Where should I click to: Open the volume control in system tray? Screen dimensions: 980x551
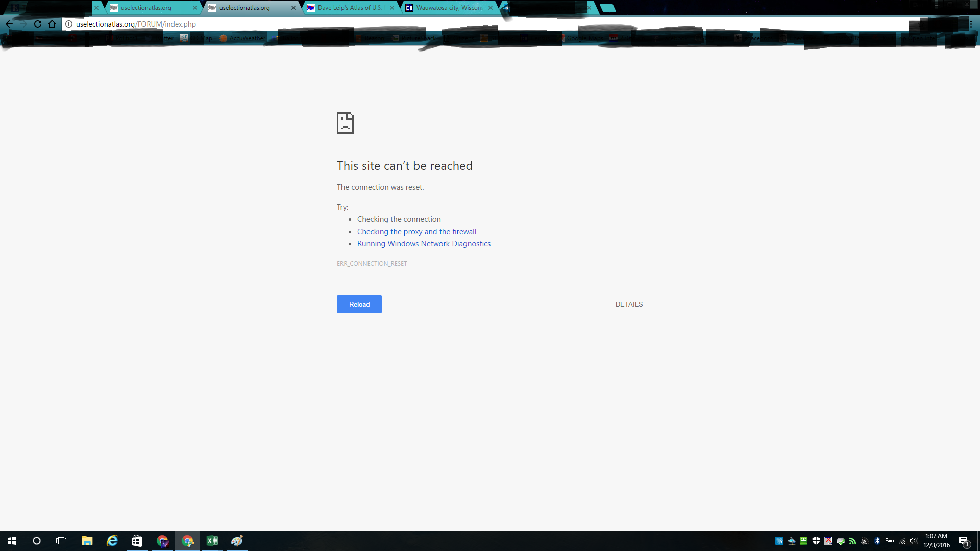(x=914, y=541)
